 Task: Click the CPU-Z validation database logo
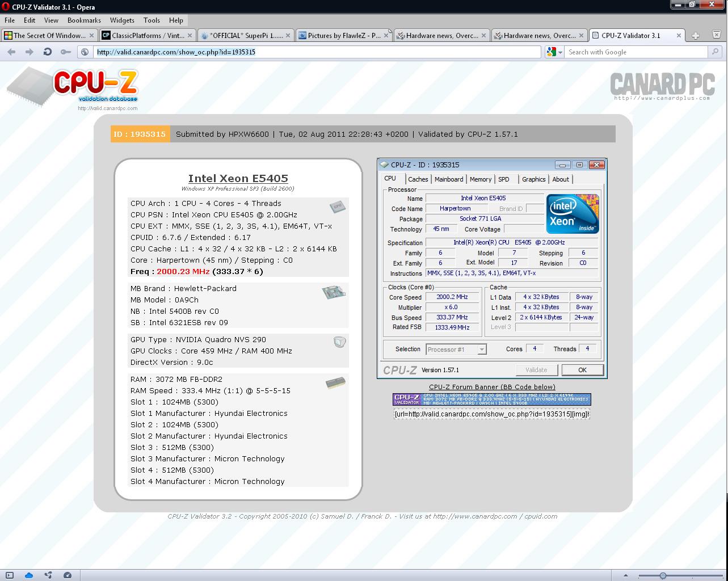click(73, 89)
